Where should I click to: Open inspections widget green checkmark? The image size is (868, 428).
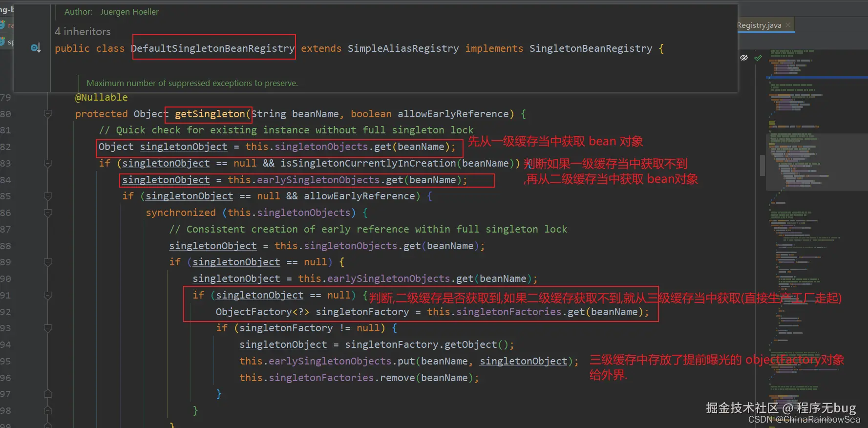click(x=758, y=58)
